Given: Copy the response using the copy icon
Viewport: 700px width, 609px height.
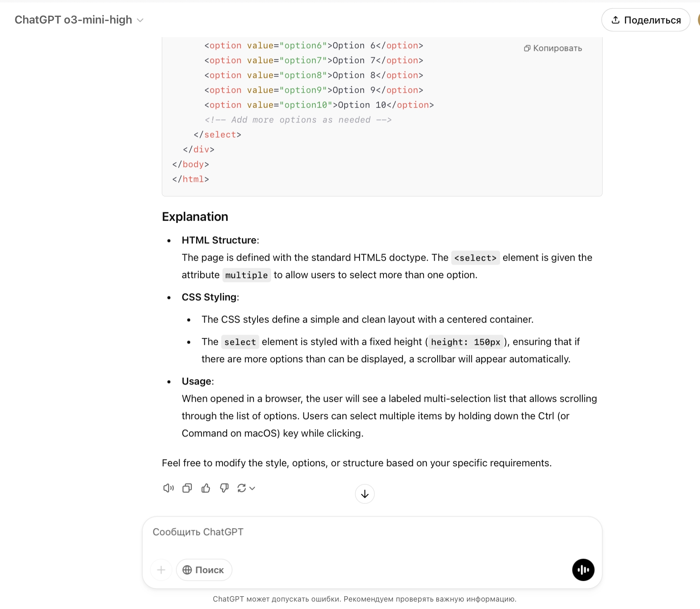Looking at the screenshot, I should (x=187, y=488).
